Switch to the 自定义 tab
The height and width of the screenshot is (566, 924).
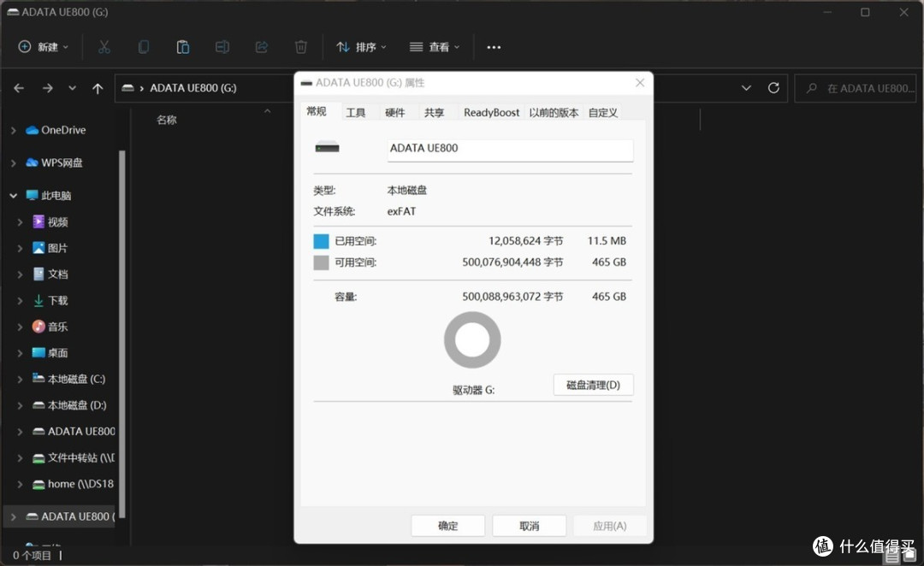point(603,113)
